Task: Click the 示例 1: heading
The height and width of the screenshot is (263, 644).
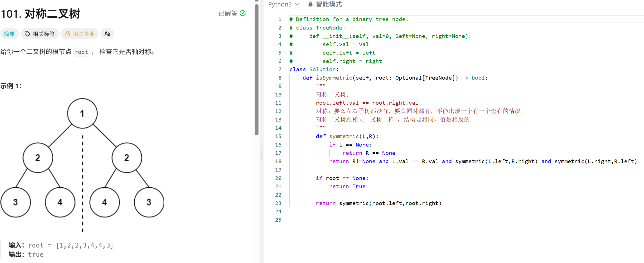Action: point(11,86)
